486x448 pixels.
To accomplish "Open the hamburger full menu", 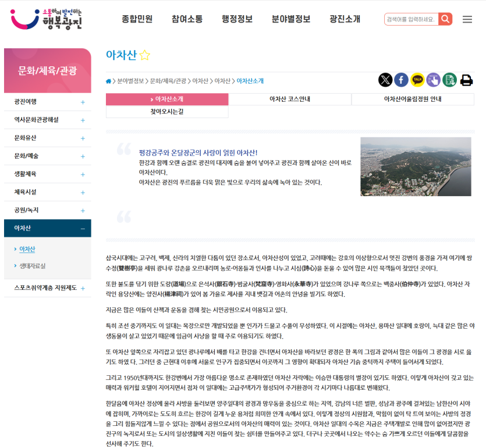I will (x=467, y=19).
